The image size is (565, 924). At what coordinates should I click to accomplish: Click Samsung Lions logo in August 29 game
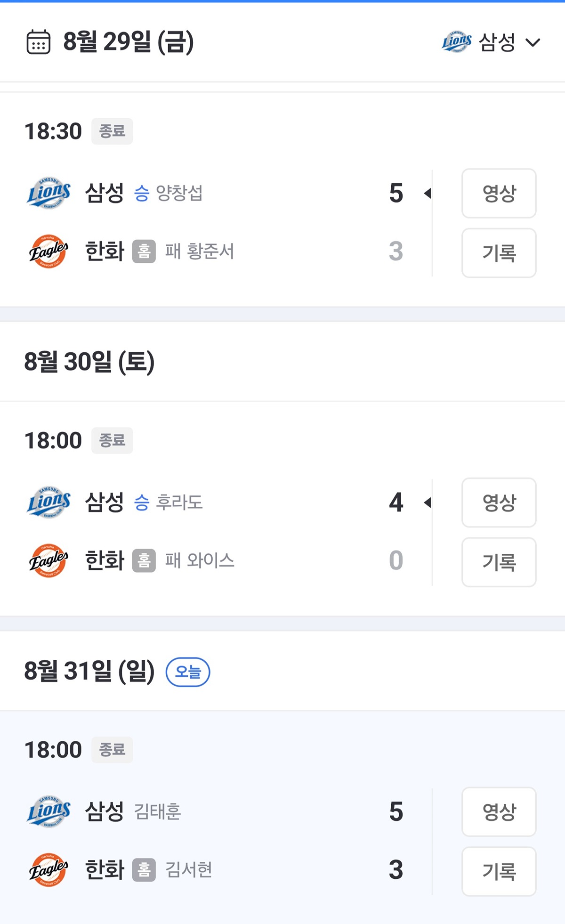[x=48, y=193]
